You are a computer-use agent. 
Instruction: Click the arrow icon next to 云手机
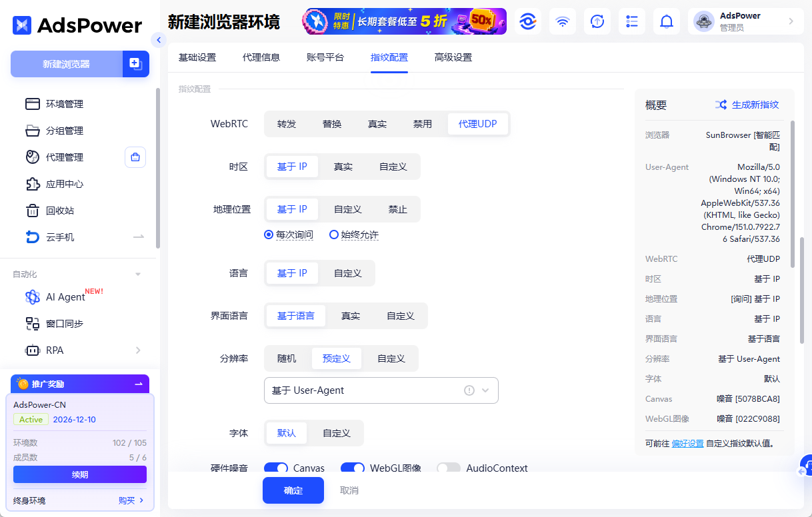tap(139, 237)
